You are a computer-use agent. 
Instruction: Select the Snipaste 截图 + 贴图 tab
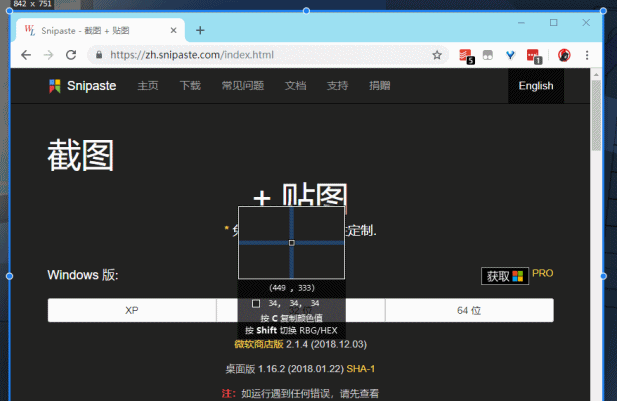[101, 30]
